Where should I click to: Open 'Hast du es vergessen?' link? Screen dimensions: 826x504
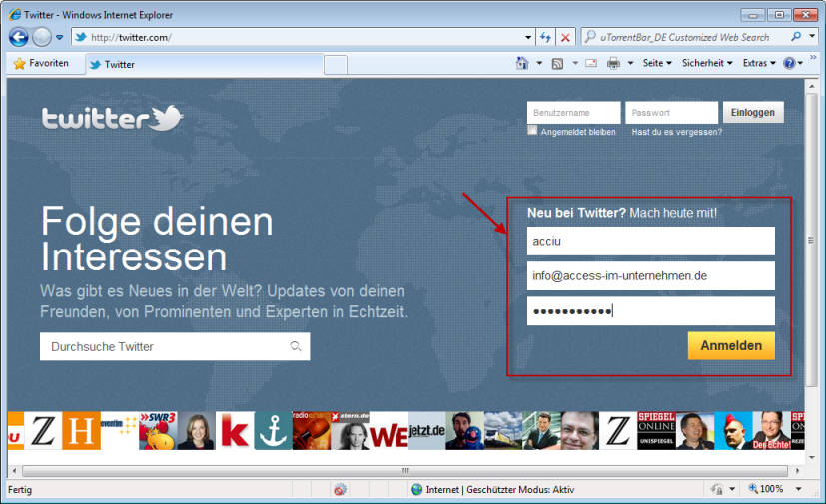pos(676,132)
